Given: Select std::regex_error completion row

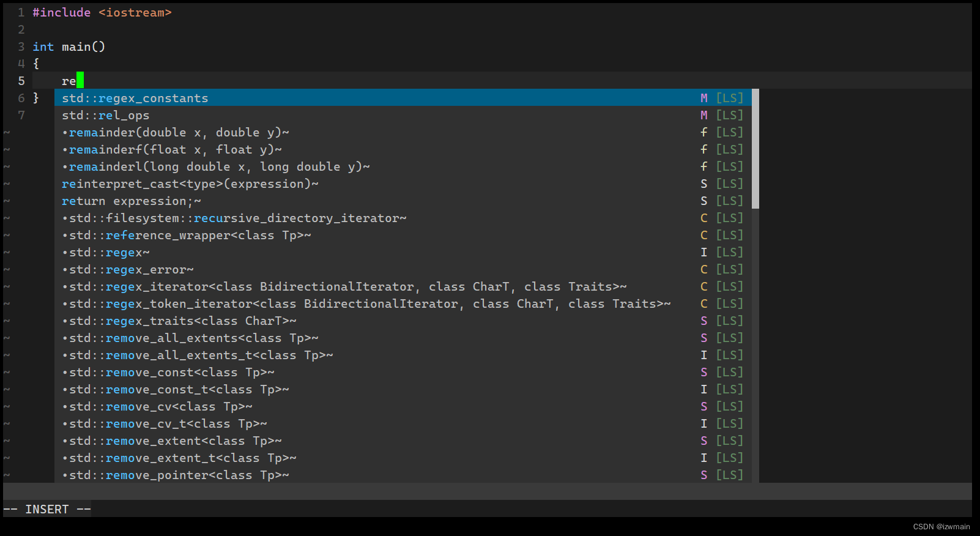Looking at the screenshot, I should [403, 269].
